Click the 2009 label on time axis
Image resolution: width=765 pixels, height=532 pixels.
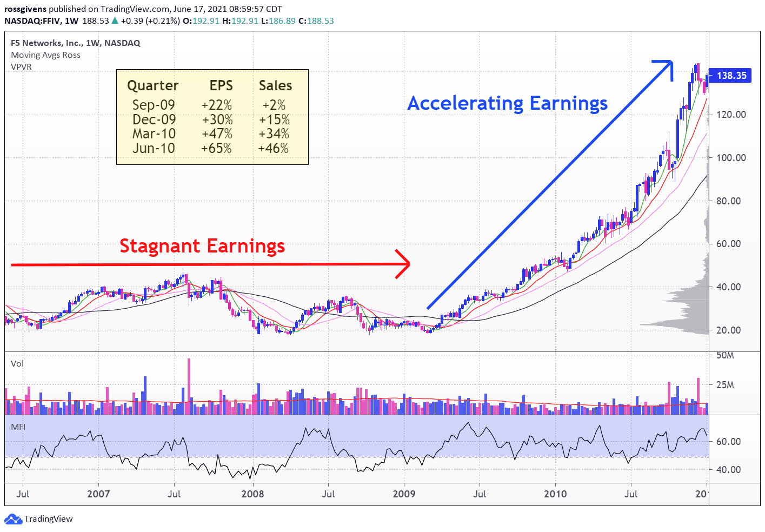[x=405, y=494]
